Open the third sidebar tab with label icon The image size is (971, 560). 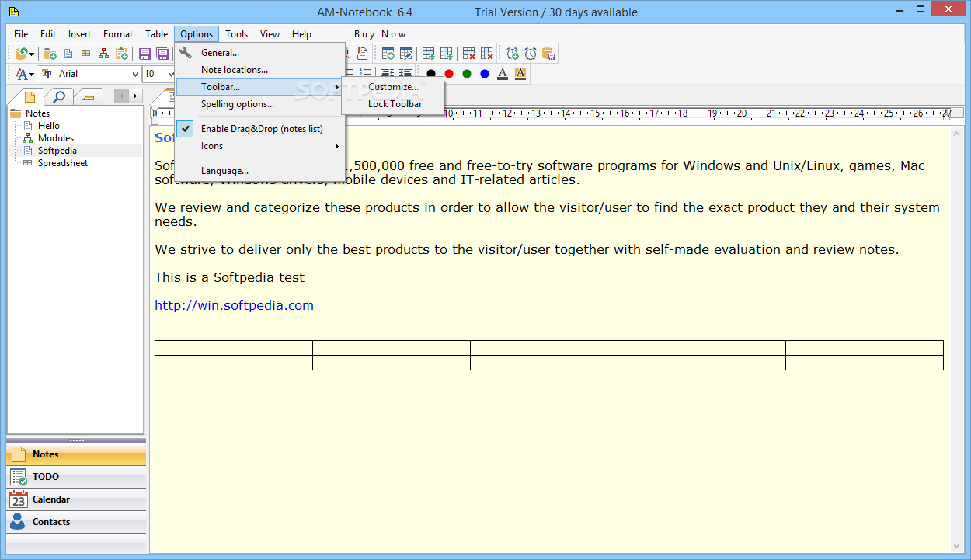tap(89, 96)
